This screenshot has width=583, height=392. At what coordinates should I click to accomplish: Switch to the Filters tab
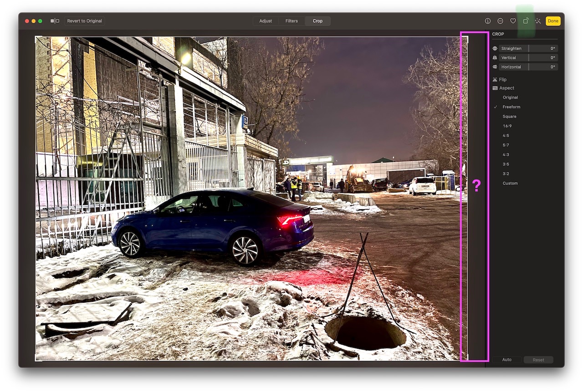[x=291, y=21]
